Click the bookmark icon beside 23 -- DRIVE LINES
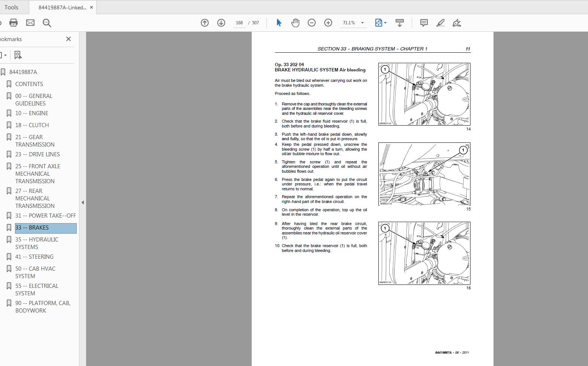Viewport: 588px width, 366px height. coord(9,154)
